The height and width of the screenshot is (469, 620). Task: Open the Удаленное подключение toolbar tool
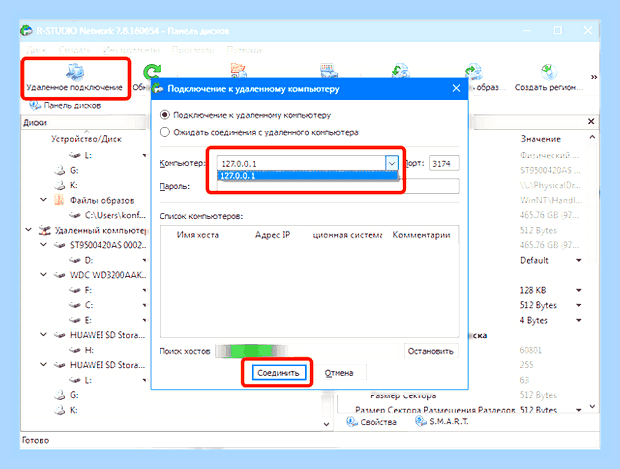click(74, 78)
